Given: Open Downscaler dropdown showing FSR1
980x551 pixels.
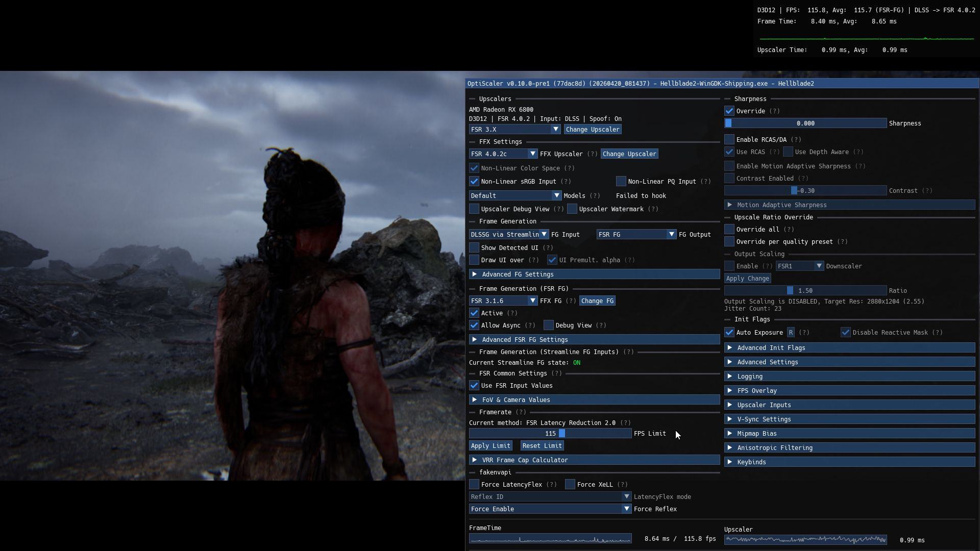Looking at the screenshot, I should click(x=800, y=266).
